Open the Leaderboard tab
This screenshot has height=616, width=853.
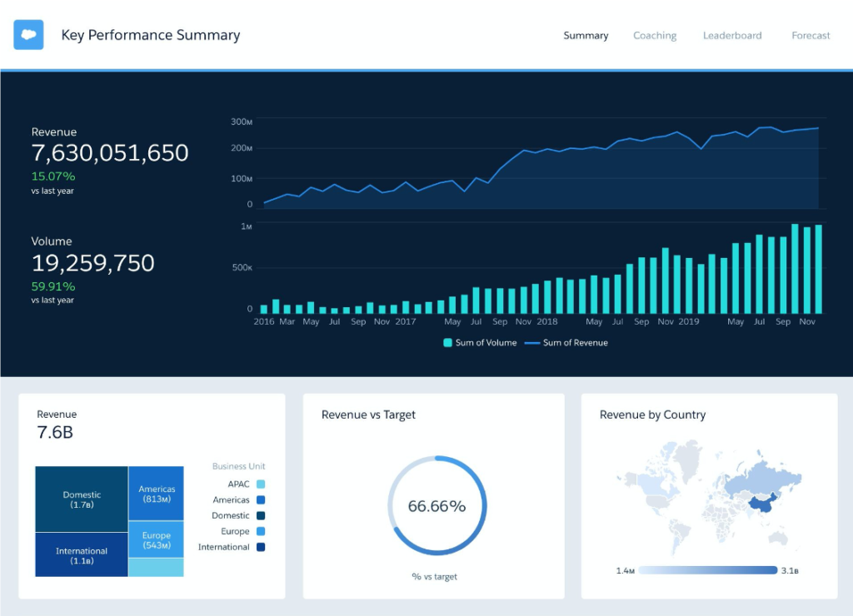(x=732, y=35)
